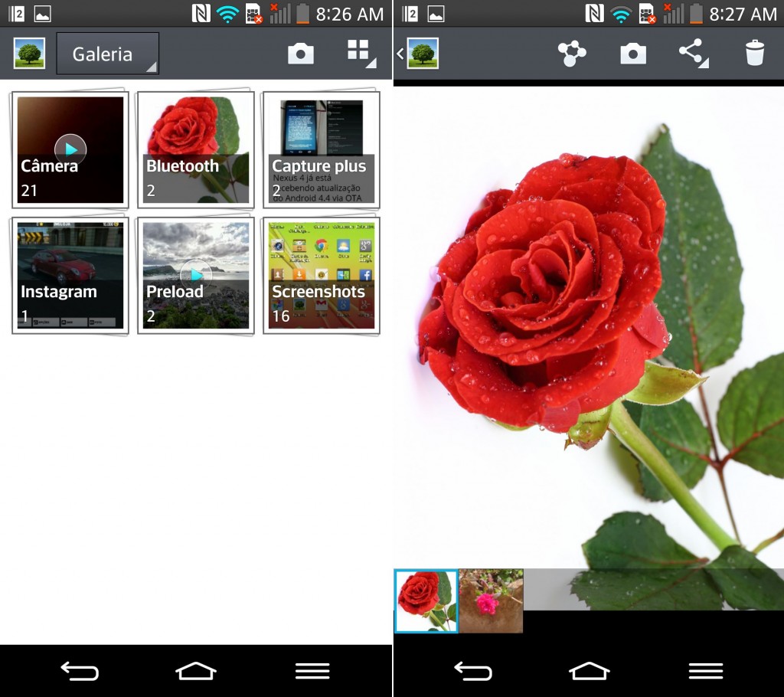Tap Wi-Fi icon in right status bar
Image resolution: width=784 pixels, height=697 pixels.
621,14
